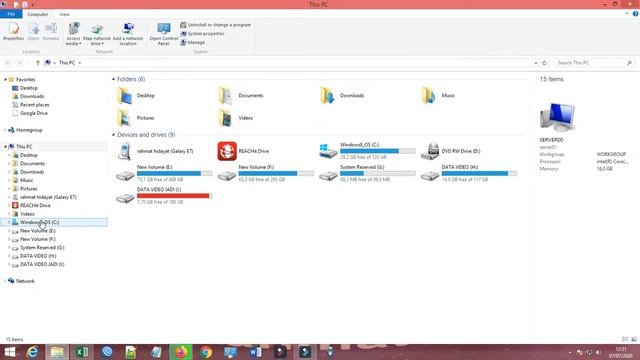The width and height of the screenshot is (640, 360).
Task: Open the Explorer help icon
Action: 636,14
